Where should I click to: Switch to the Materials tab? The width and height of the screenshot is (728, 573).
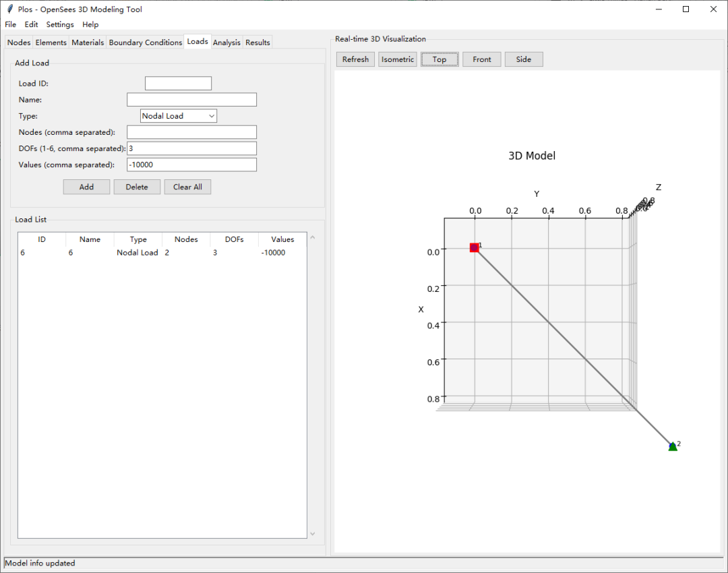click(88, 42)
